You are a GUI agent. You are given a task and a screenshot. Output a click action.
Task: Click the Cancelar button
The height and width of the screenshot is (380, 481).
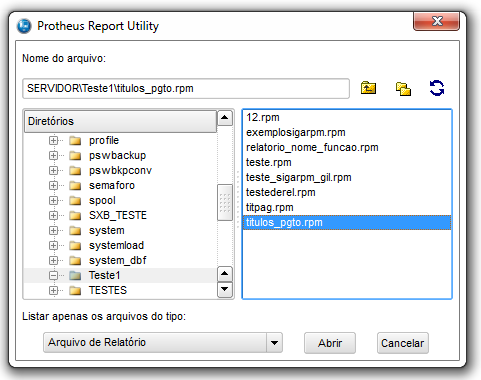tap(403, 343)
